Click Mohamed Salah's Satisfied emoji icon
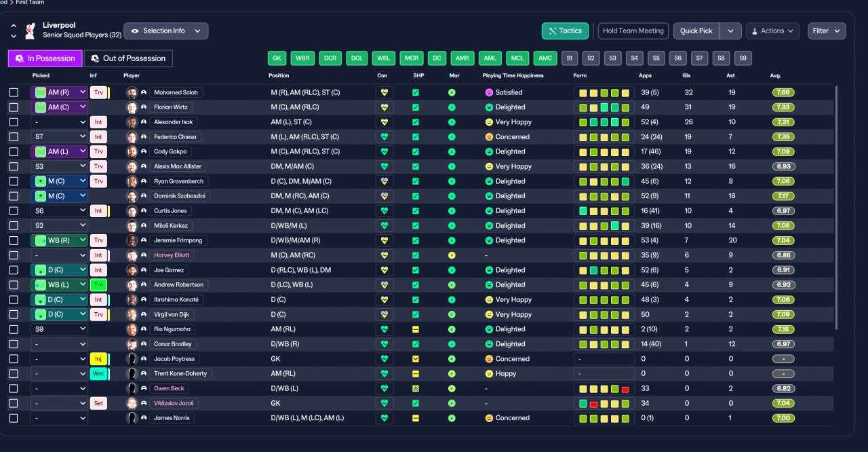Image resolution: width=868 pixels, height=452 pixels. 488,92
